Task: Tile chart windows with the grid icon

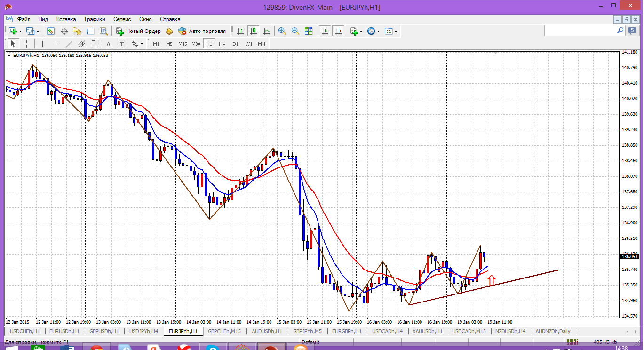Action: tap(309, 31)
